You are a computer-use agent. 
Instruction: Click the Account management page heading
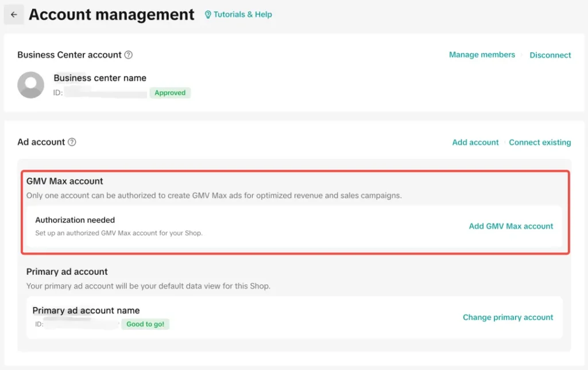111,14
